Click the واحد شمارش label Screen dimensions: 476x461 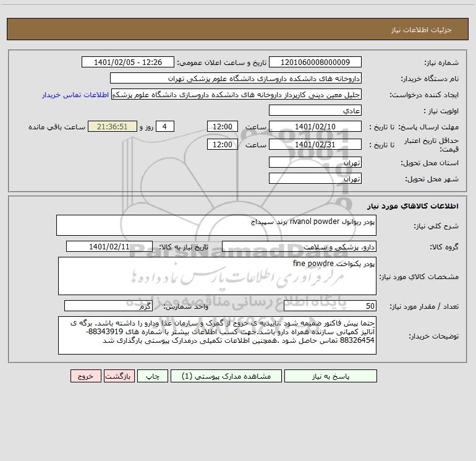pyautogui.click(x=186, y=307)
